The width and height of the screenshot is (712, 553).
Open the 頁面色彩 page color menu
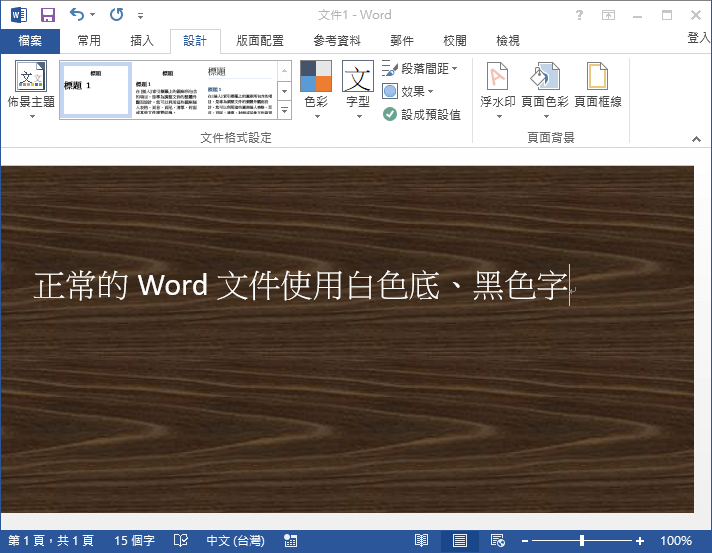(x=545, y=90)
